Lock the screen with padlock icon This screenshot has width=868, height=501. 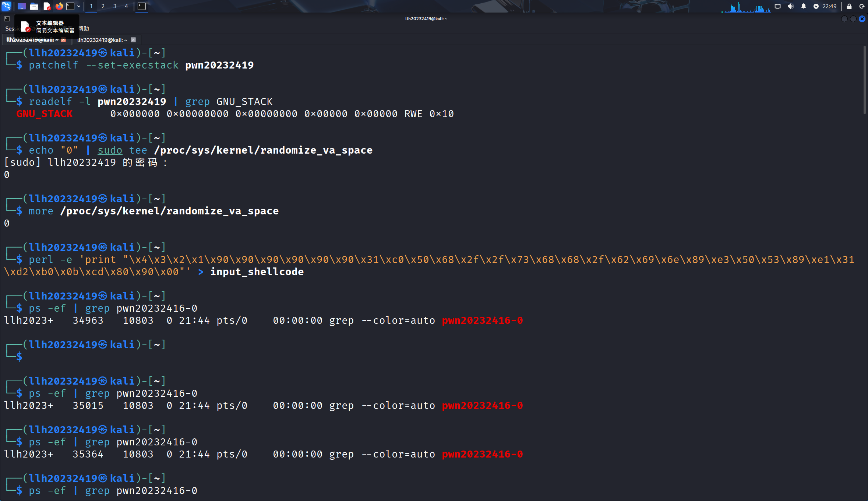tap(849, 6)
